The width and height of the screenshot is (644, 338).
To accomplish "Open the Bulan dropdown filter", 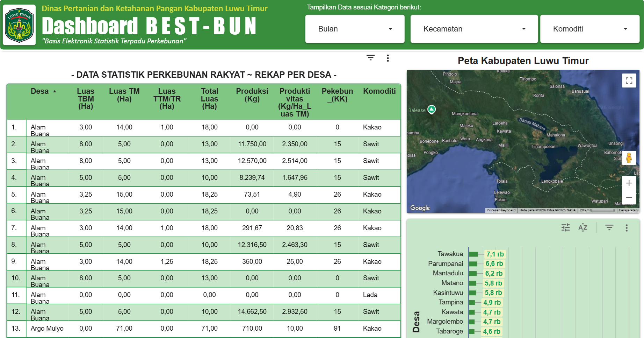I will pyautogui.click(x=355, y=29).
